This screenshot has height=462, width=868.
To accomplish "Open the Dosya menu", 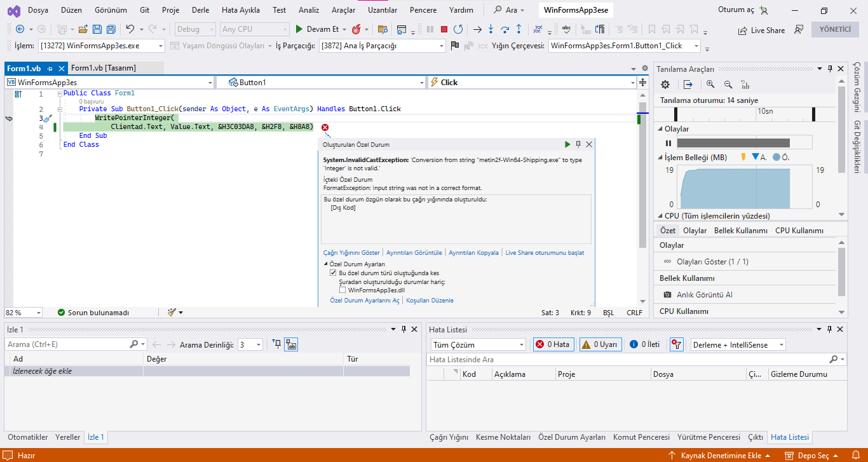I will (x=38, y=10).
